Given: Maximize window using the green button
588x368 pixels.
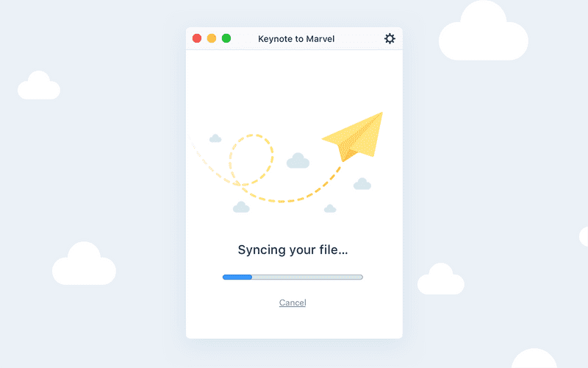Looking at the screenshot, I should pyautogui.click(x=226, y=38).
